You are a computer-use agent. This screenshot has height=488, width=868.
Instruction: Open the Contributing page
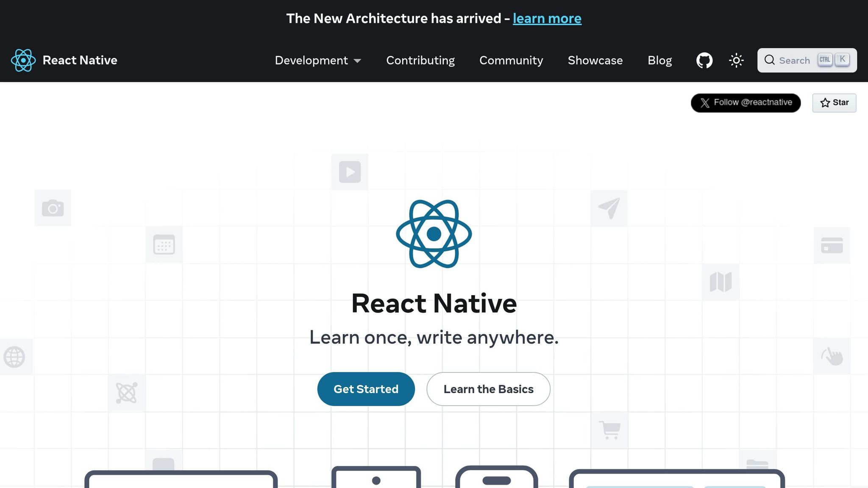click(x=420, y=60)
